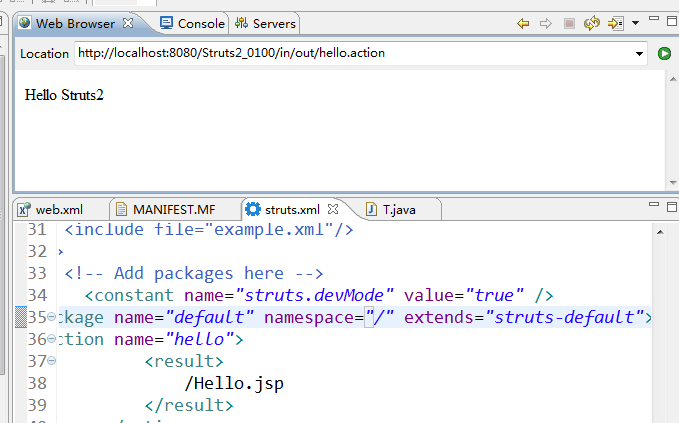Viewport: 679px width, 423px height.
Task: Click the line 35 marker in the gutter
Action: click(21, 317)
